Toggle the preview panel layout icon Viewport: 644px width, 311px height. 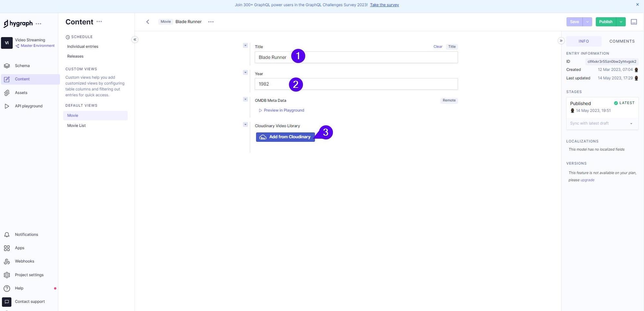pos(634,22)
